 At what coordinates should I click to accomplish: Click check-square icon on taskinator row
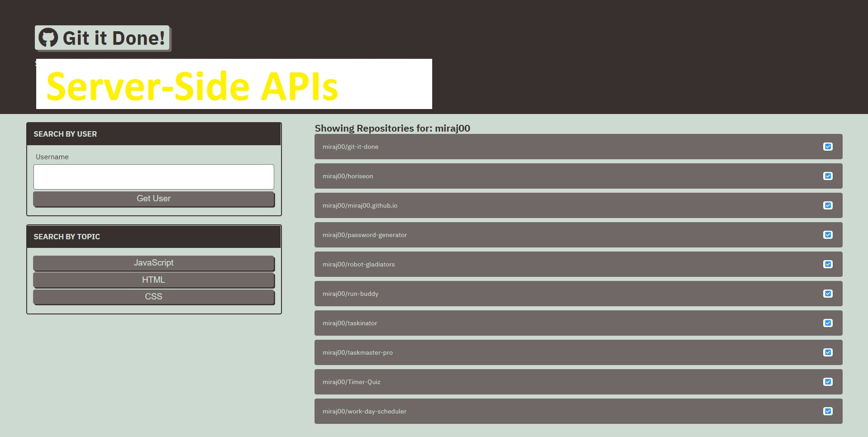click(x=828, y=323)
